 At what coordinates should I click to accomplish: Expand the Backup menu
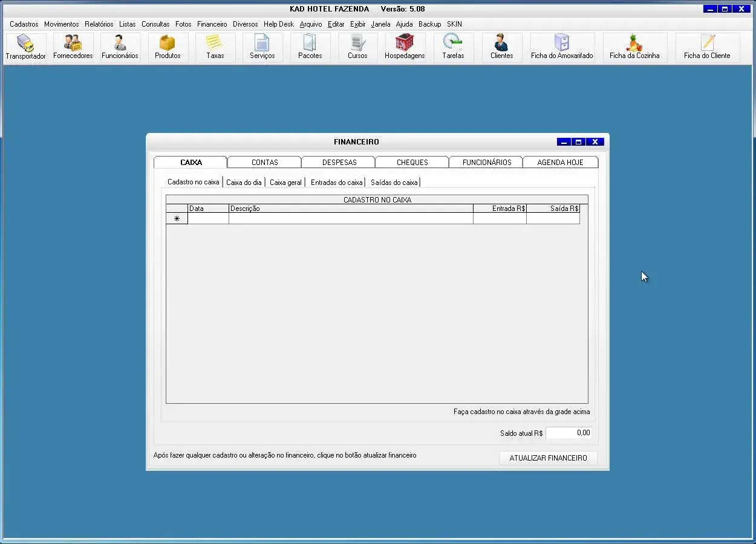click(429, 24)
